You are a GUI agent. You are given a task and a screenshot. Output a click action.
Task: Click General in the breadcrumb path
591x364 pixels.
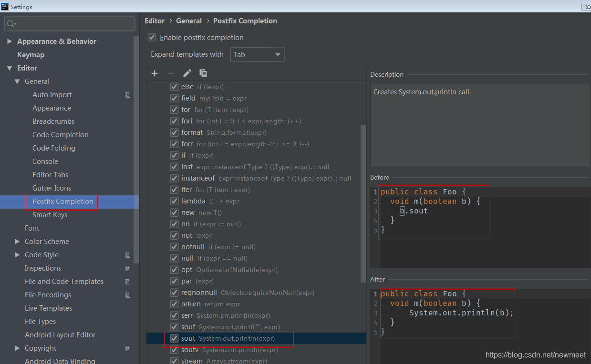(x=189, y=21)
